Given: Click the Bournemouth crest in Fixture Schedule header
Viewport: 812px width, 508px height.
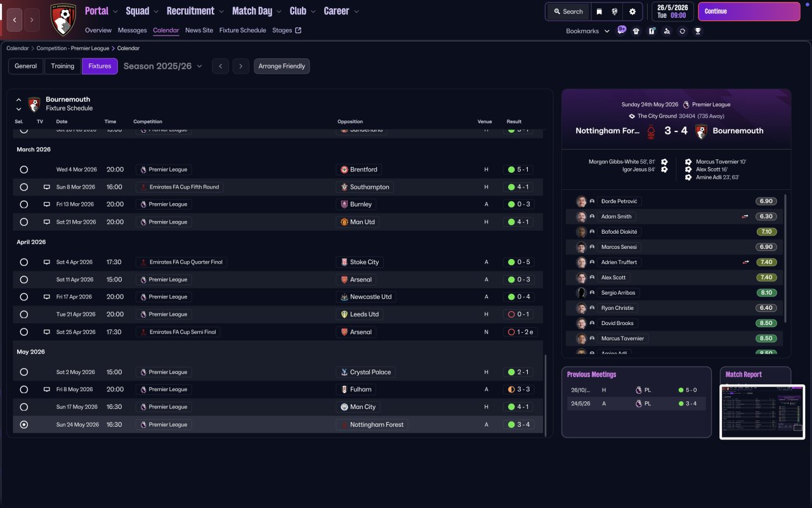Looking at the screenshot, I should click(34, 104).
